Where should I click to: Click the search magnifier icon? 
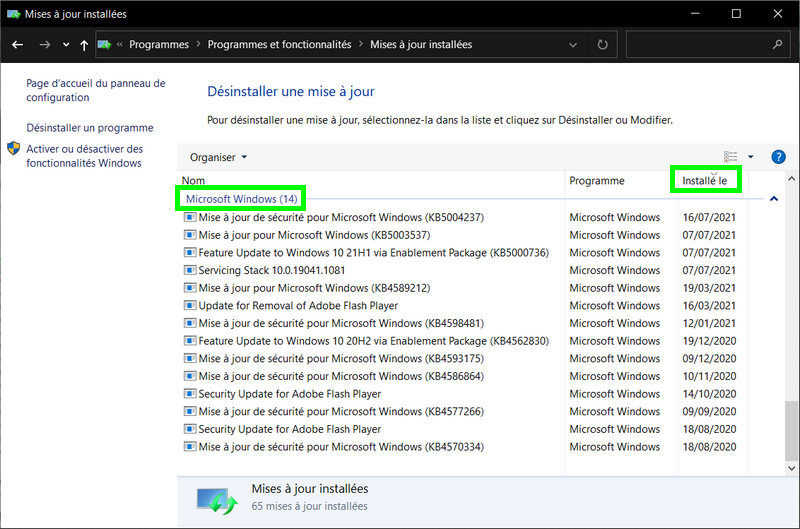pos(778,44)
